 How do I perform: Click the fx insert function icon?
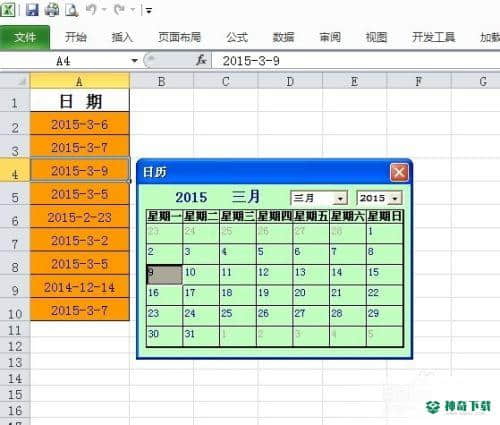pos(201,60)
